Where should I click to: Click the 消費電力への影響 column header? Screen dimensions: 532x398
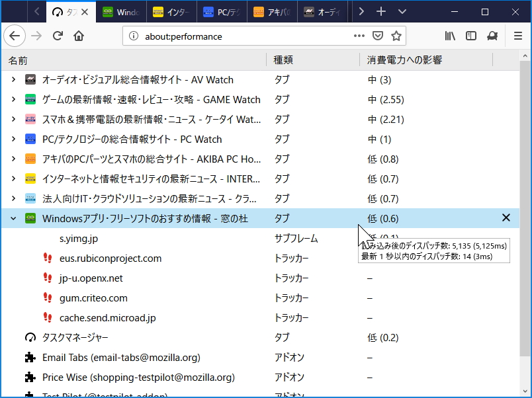click(426, 60)
